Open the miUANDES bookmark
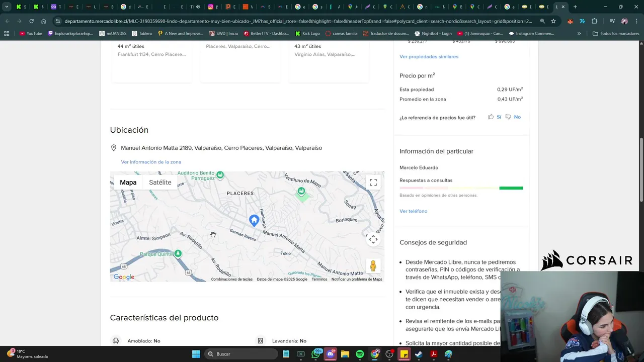 point(112,34)
